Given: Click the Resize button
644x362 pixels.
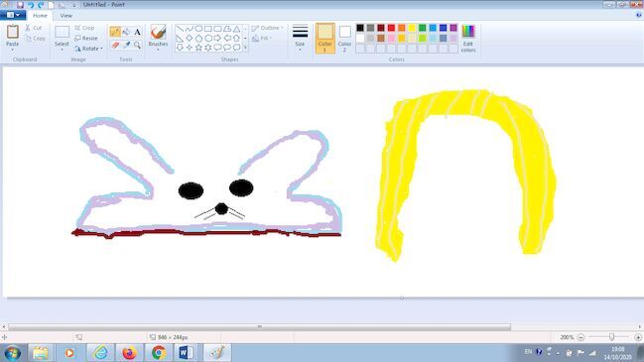Looking at the screenshot, I should coord(86,38).
